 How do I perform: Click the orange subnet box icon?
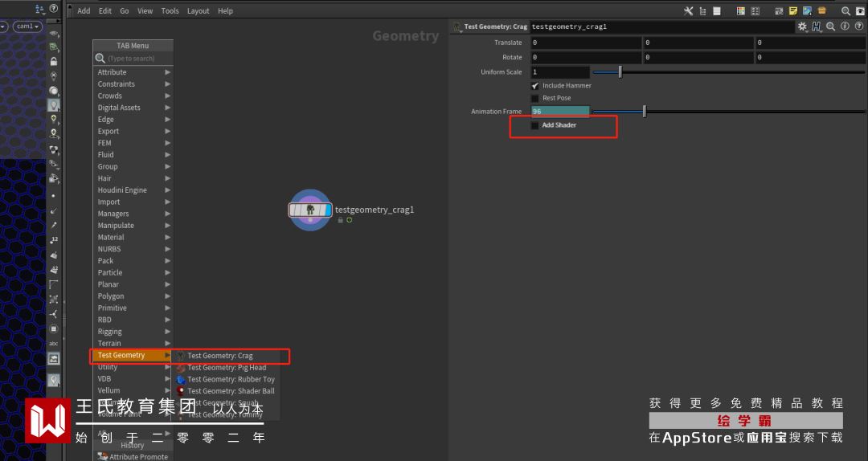point(822,10)
